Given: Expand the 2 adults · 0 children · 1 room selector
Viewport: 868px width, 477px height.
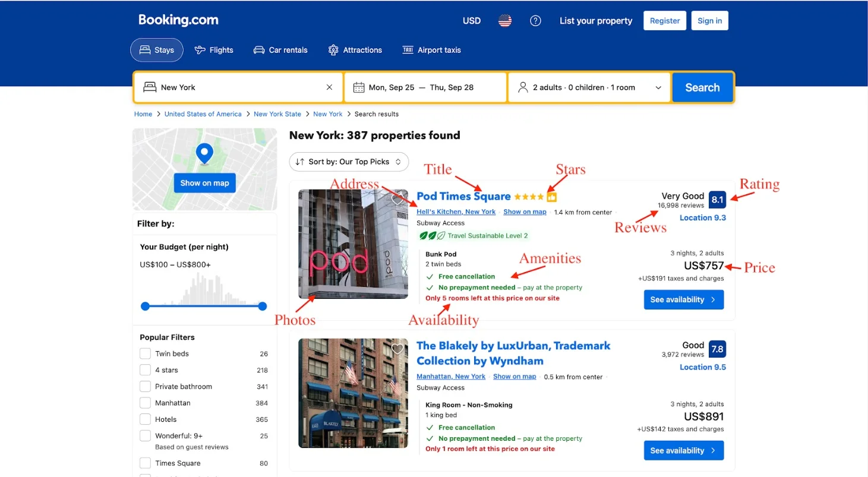Looking at the screenshot, I should pyautogui.click(x=589, y=87).
